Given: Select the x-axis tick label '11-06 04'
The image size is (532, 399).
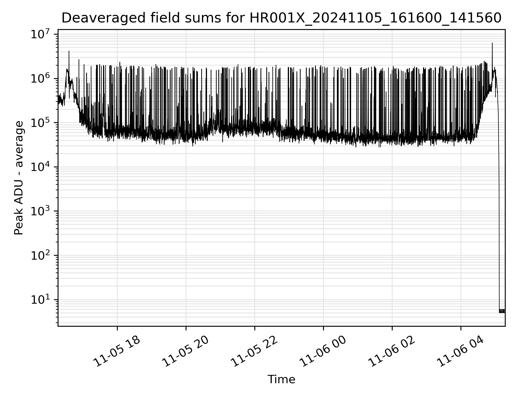Looking at the screenshot, I should pyautogui.click(x=461, y=352).
